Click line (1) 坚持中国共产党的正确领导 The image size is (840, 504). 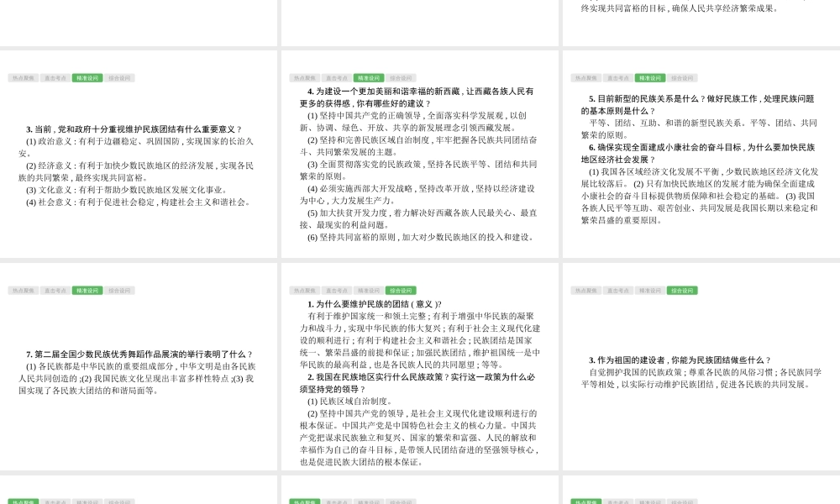pyautogui.click(x=413, y=122)
